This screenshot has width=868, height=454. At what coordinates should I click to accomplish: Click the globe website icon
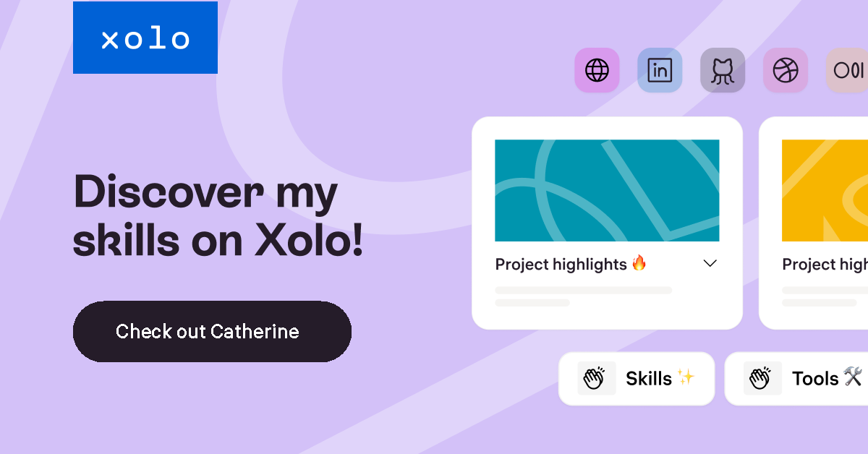(597, 70)
